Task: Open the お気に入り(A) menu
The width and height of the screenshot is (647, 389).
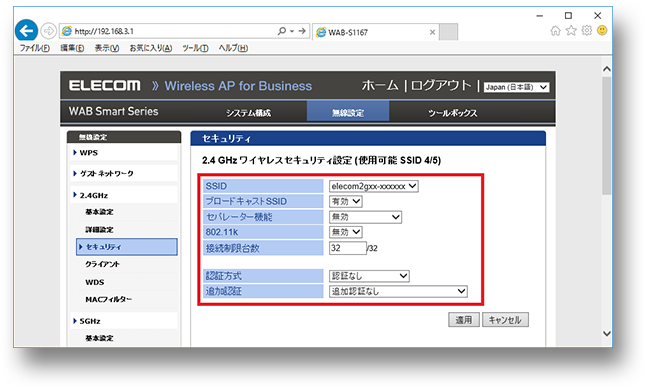Action: tap(151, 48)
